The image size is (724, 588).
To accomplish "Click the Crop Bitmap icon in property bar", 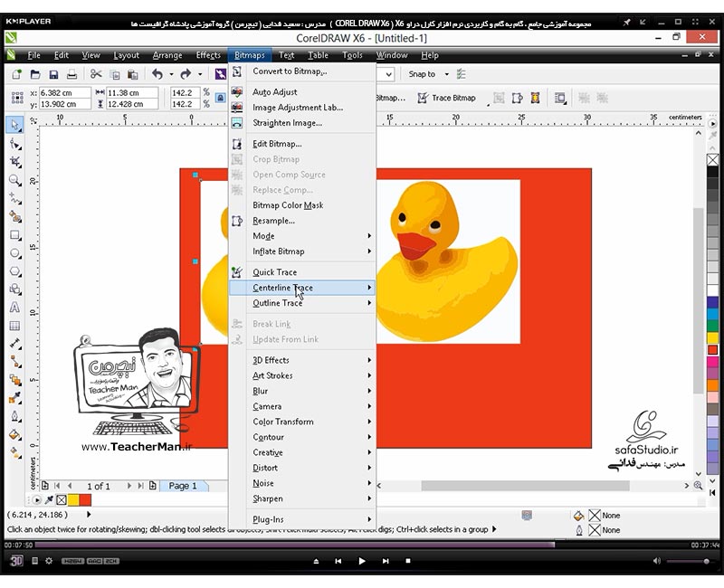I will (x=499, y=98).
